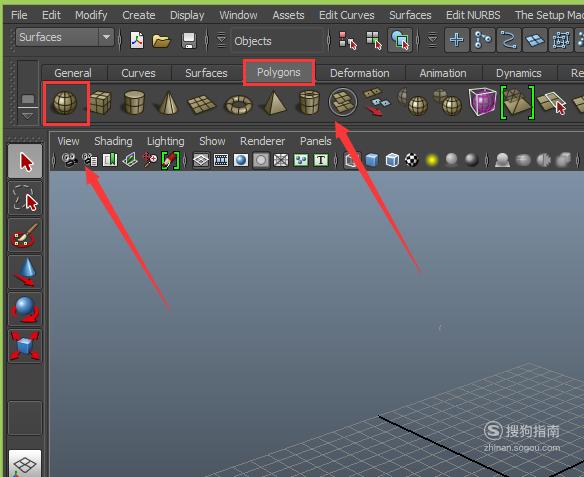Image resolution: width=584 pixels, height=477 pixels.
Task: Toggle the surfaces selection mask icon
Action: pos(535,40)
